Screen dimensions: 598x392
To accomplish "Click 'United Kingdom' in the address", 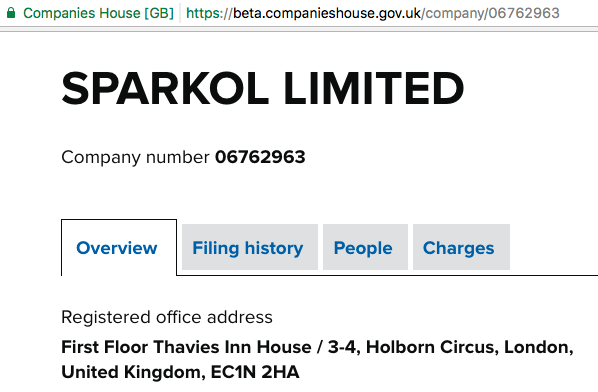I will (133, 372).
